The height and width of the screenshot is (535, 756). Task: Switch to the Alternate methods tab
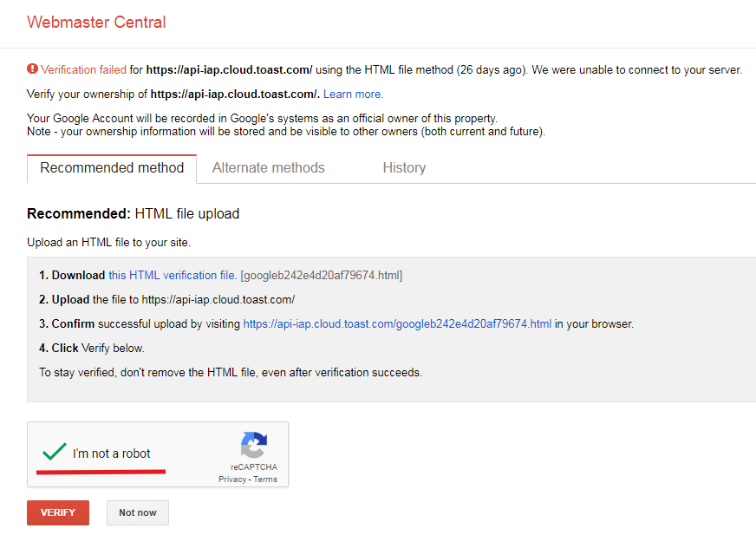(268, 168)
